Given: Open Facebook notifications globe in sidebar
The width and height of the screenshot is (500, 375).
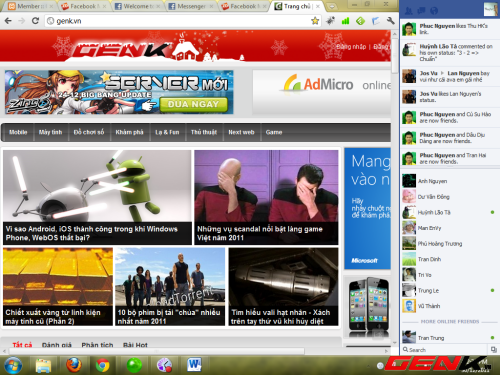Looking at the screenshot, I should coord(434,11).
